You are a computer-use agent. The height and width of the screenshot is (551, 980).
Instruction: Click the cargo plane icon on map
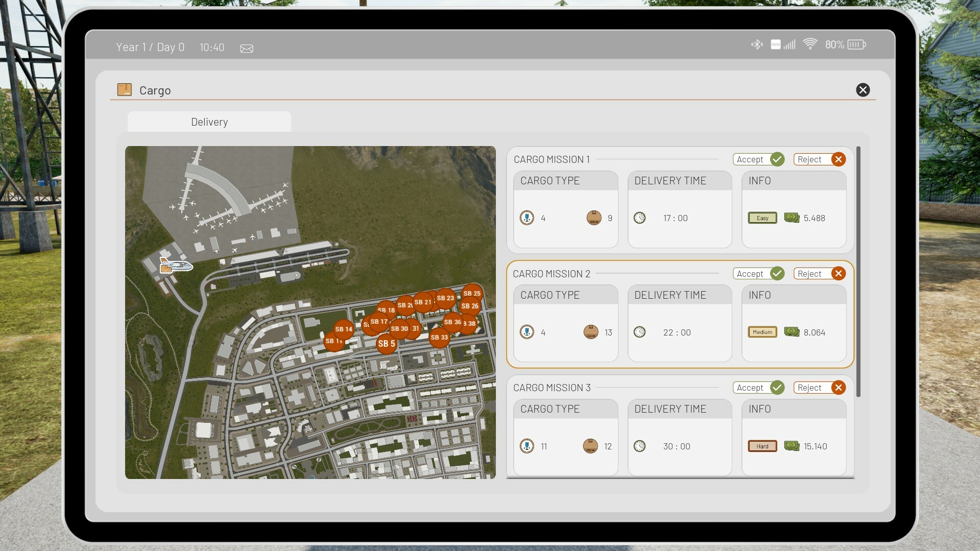click(176, 266)
